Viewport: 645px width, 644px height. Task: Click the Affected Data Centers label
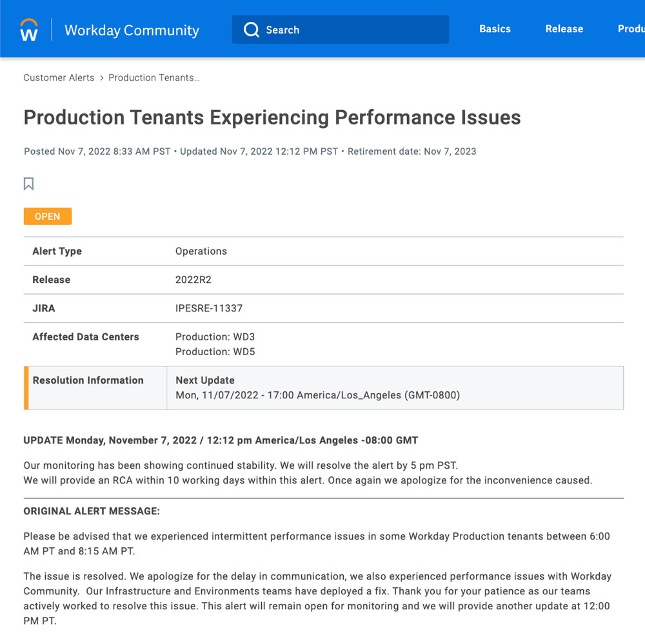tap(86, 337)
